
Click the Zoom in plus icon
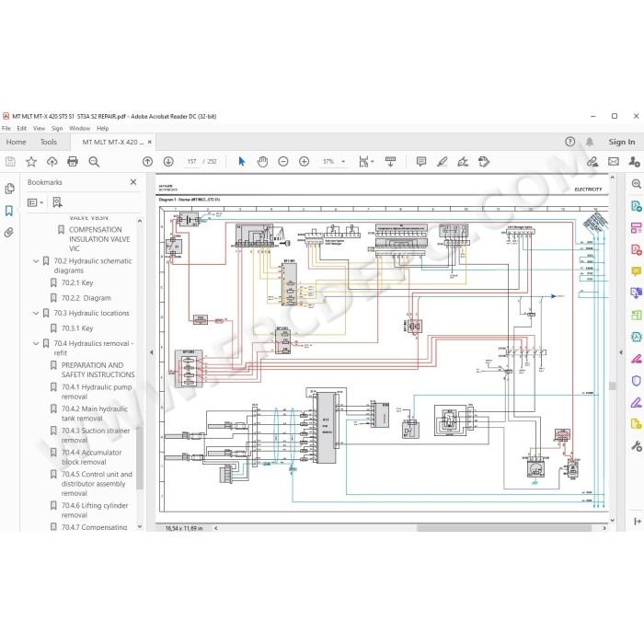(304, 161)
